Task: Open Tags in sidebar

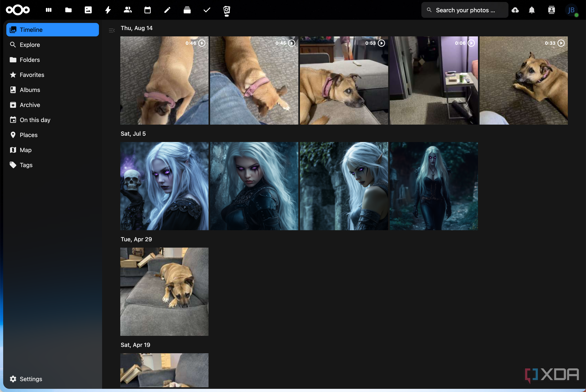Action: coord(52,165)
